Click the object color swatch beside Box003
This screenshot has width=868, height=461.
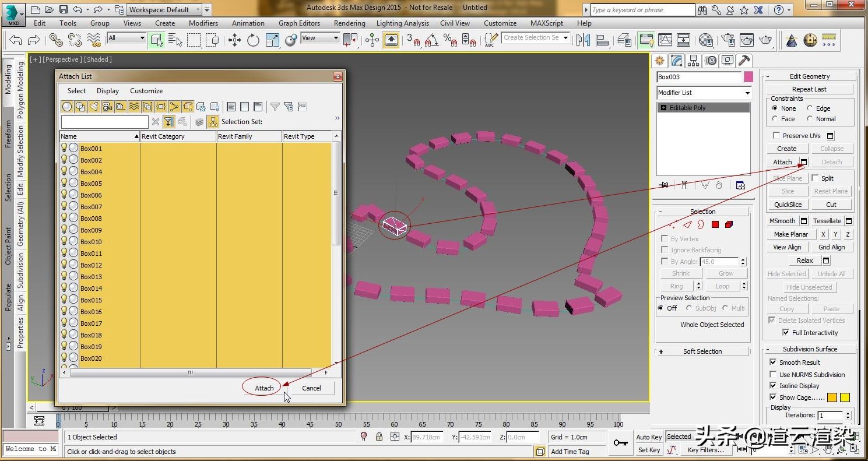(x=748, y=76)
